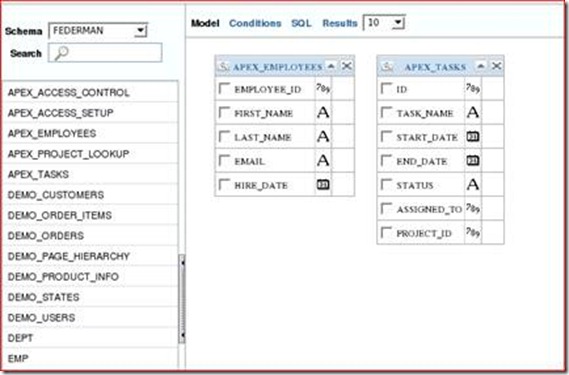569x375 pixels.
Task: Click the number type icon for ASSIGNED_TO
Action: (x=473, y=208)
